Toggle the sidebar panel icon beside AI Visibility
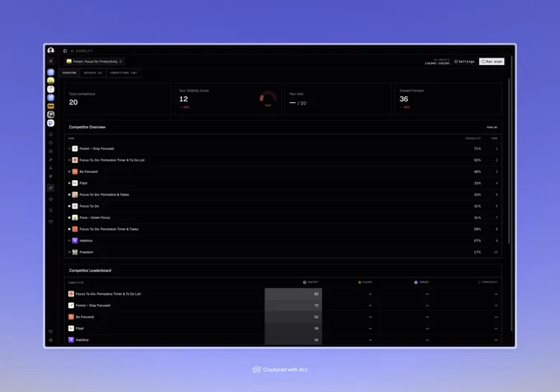560x392 pixels. 65,51
